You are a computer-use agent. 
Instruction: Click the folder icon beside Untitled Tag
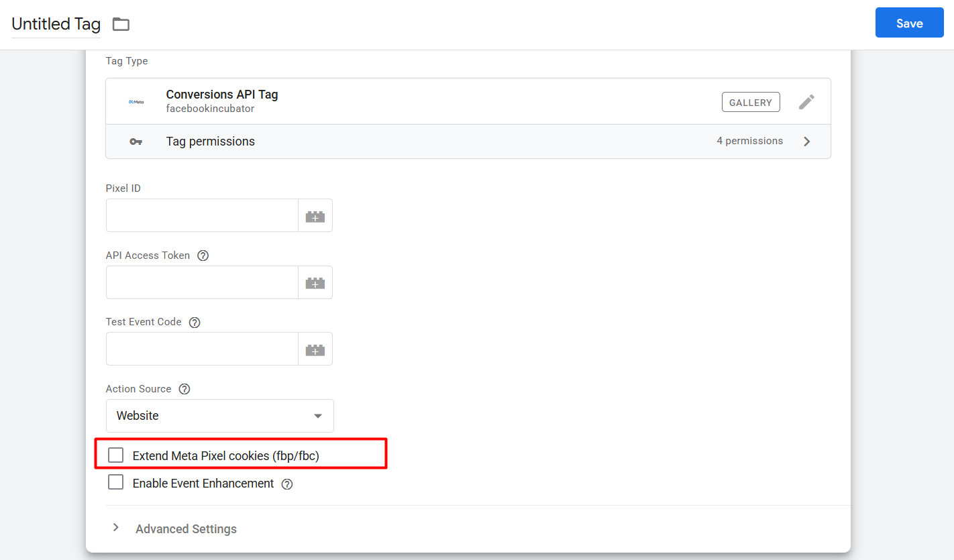point(121,24)
